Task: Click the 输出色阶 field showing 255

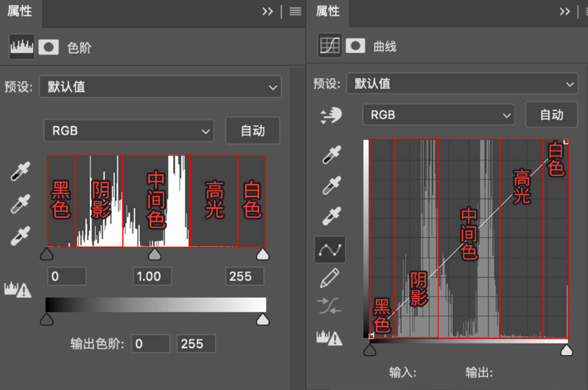Action: pyautogui.click(x=196, y=344)
